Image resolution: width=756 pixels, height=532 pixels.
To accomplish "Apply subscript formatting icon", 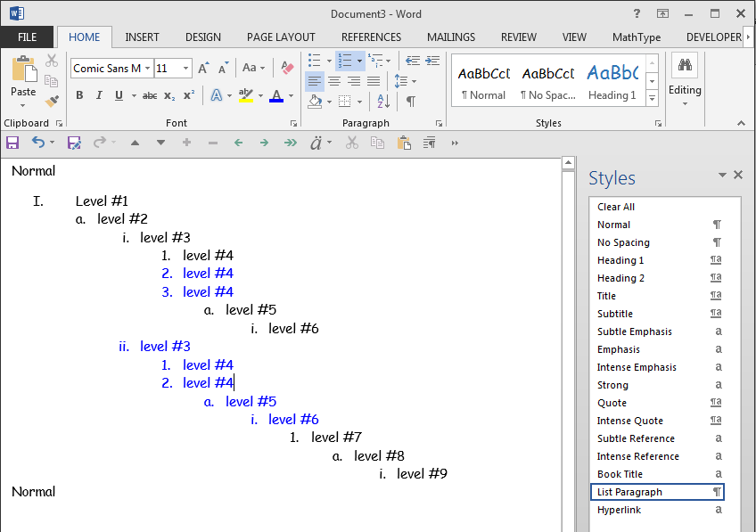I will tap(168, 95).
